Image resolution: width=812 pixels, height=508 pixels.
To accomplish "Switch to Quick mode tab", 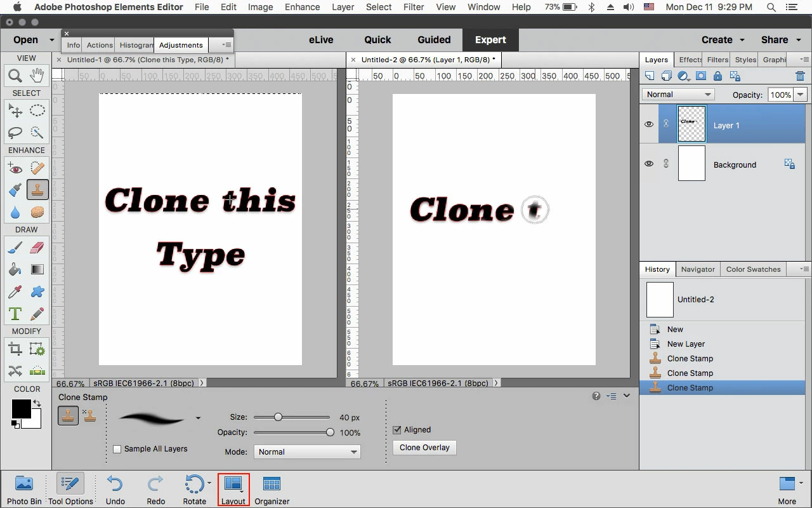I will coord(377,39).
